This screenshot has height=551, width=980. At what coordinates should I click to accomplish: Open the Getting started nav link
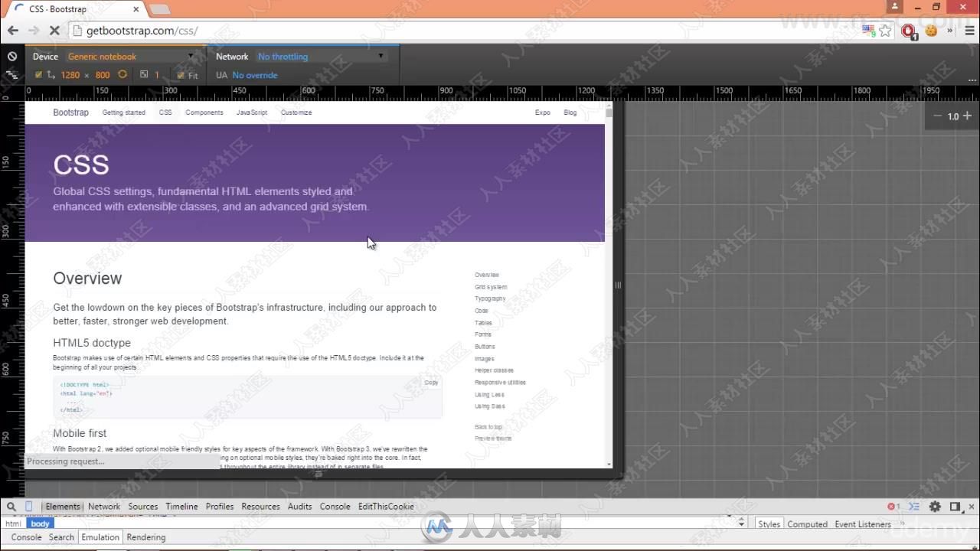pos(124,112)
